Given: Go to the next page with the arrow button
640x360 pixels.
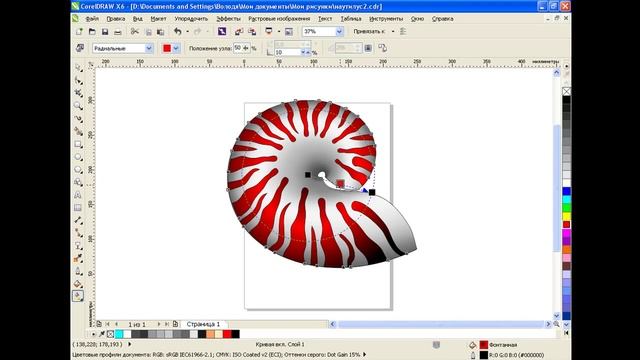Looking at the screenshot, I should tap(159, 324).
